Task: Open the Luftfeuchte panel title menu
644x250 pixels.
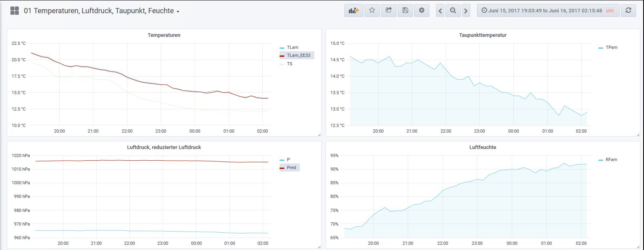Action: [483, 147]
